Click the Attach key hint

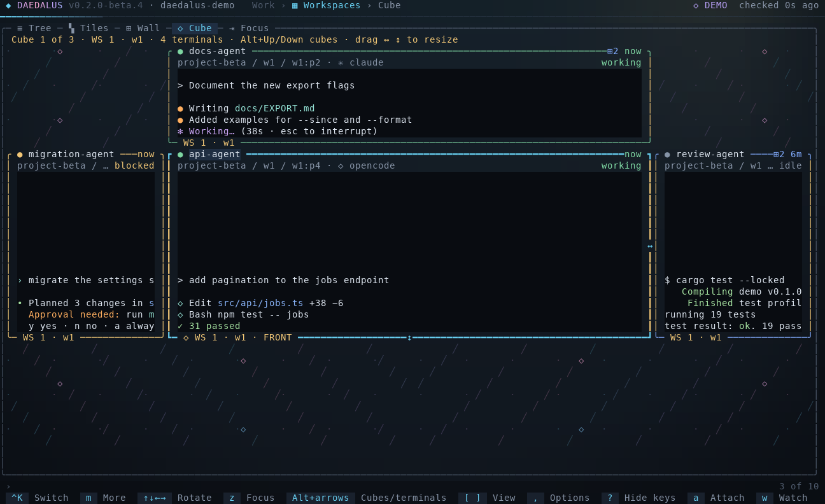point(716,498)
